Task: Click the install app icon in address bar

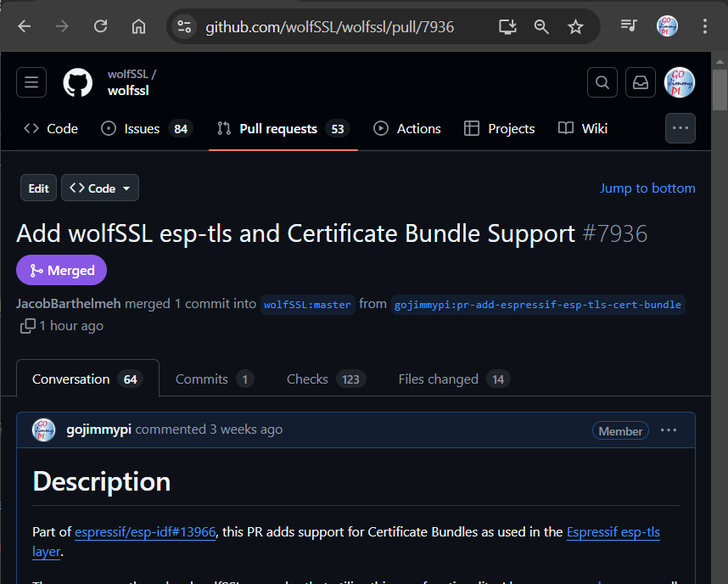Action: (507, 26)
